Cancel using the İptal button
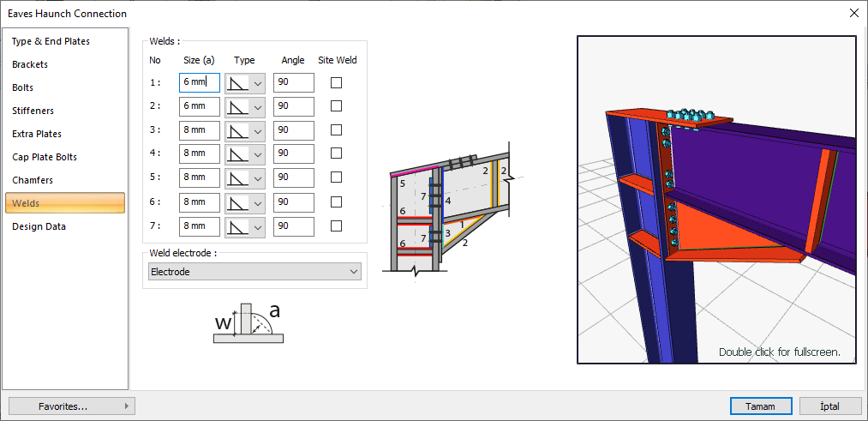 tap(830, 406)
